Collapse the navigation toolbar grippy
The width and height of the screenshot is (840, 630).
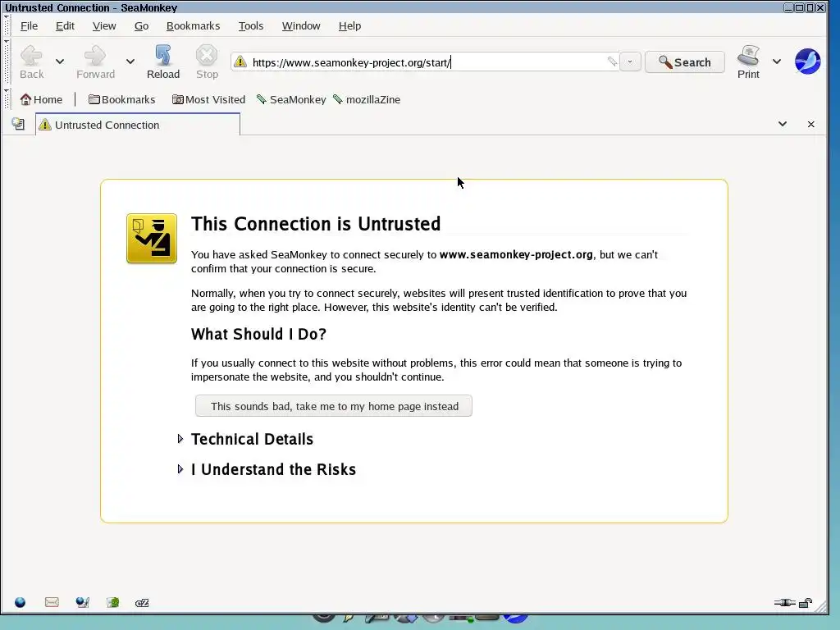coord(7,62)
